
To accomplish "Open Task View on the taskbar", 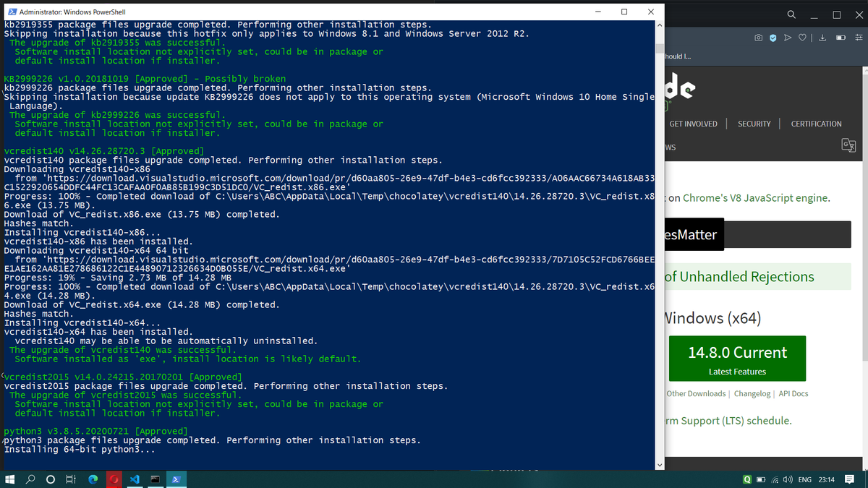I will tap(71, 479).
